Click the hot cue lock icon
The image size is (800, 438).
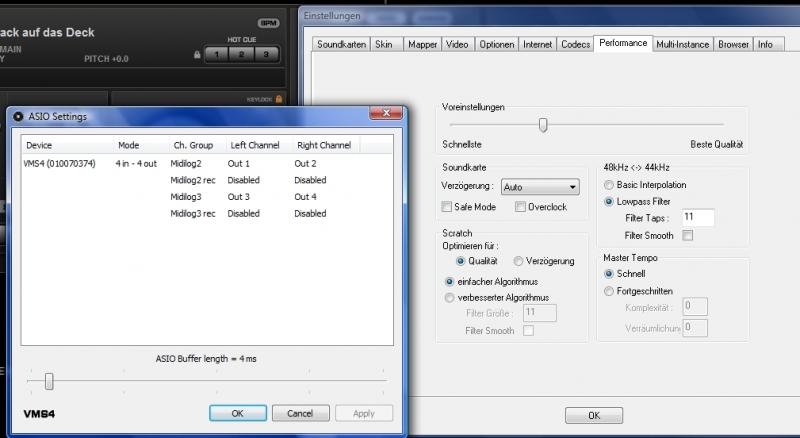[x=198, y=54]
